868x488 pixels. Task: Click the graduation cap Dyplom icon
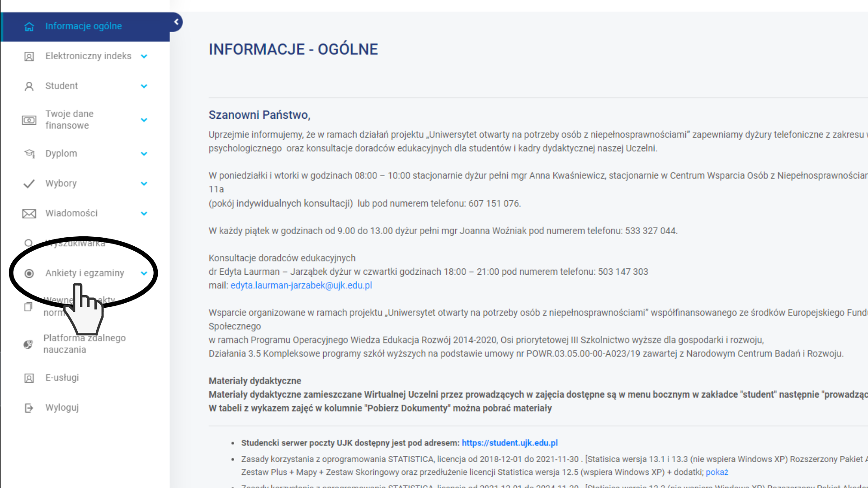click(29, 154)
